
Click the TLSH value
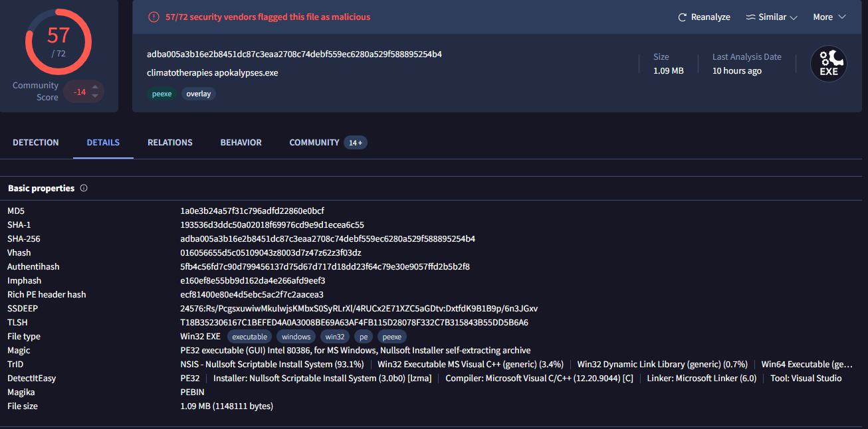(x=354, y=323)
